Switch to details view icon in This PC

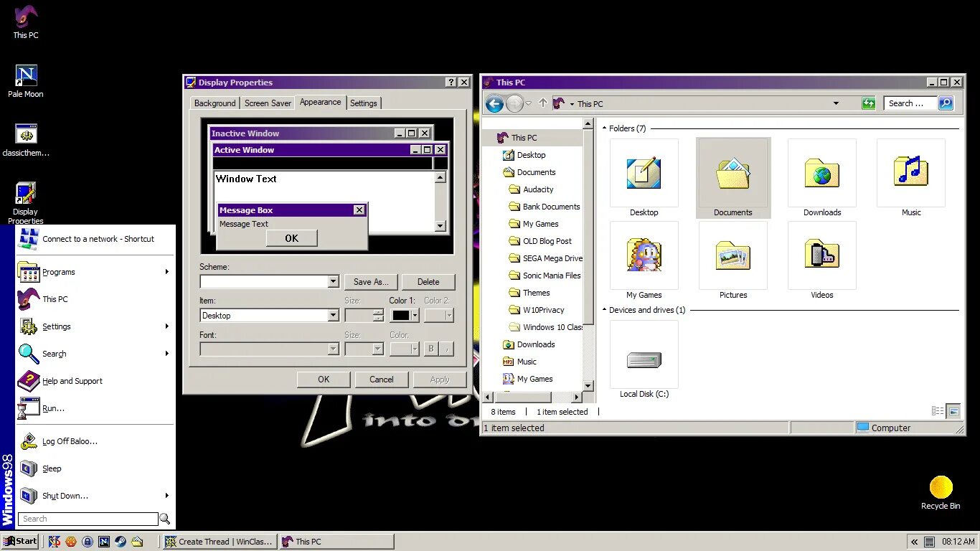point(938,411)
